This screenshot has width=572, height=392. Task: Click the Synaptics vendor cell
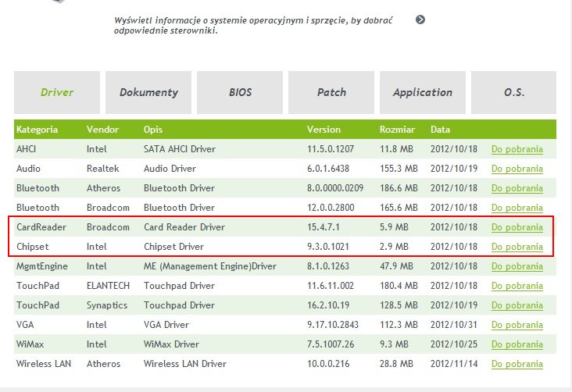(x=107, y=305)
